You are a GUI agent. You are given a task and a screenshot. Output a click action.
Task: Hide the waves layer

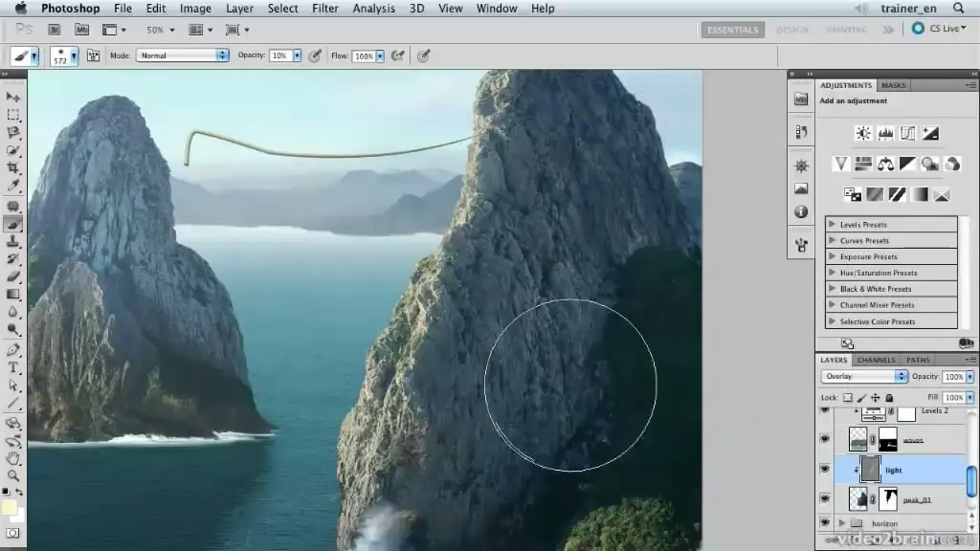[x=825, y=439]
